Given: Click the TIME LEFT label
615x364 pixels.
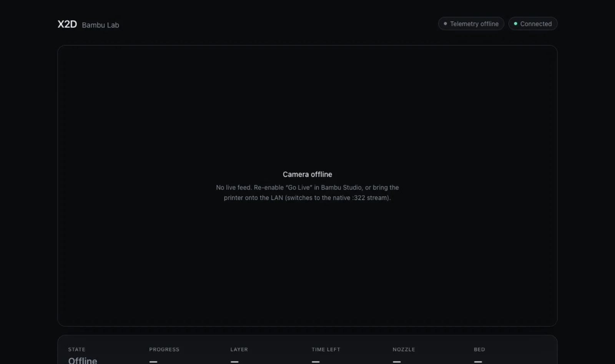Looking at the screenshot, I should 326,349.
